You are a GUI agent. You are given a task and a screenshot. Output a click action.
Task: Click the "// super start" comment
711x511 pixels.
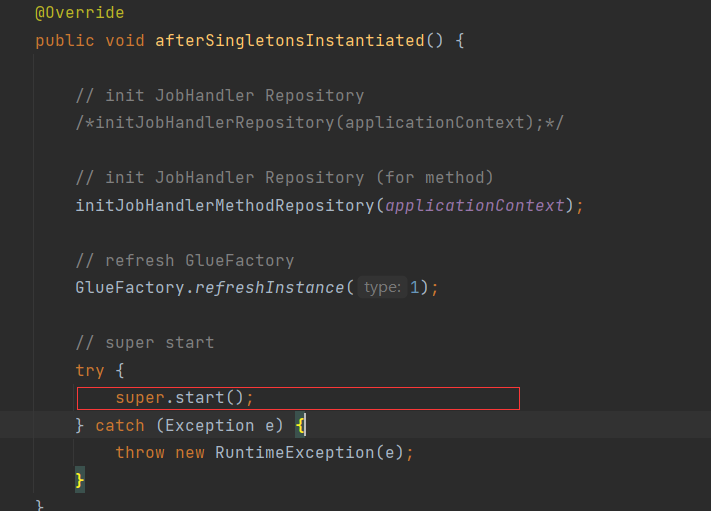(x=145, y=343)
